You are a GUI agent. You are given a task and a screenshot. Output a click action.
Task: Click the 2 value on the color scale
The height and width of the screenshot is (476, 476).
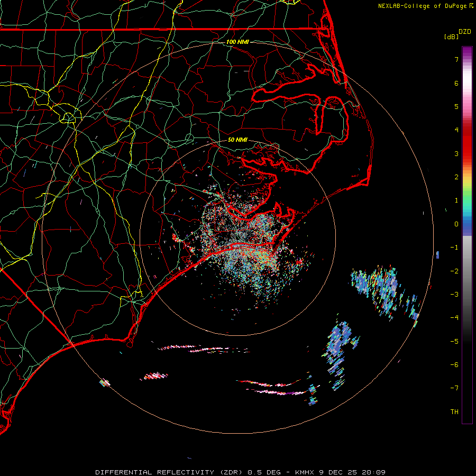[x=456, y=177]
